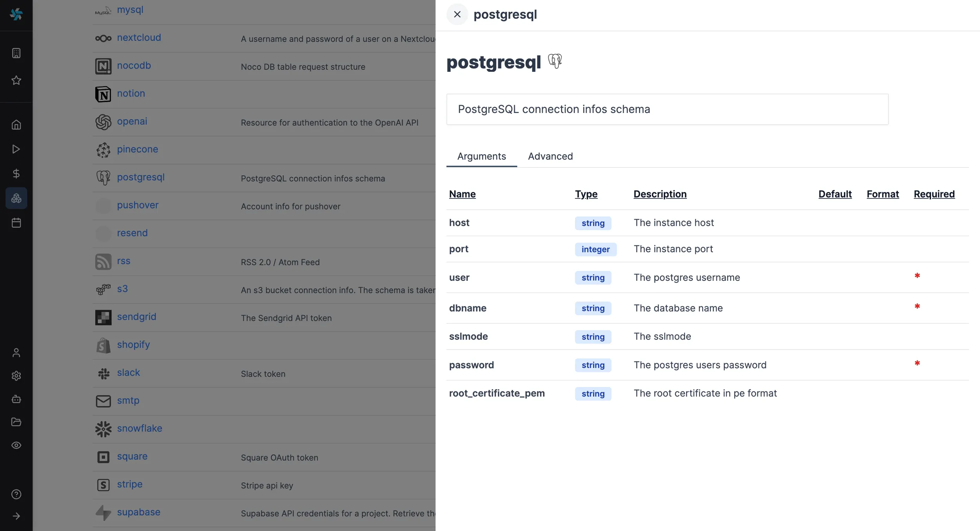Screen dimensions: 980x531
Task: Open the workspace building icon
Action: tap(16, 53)
